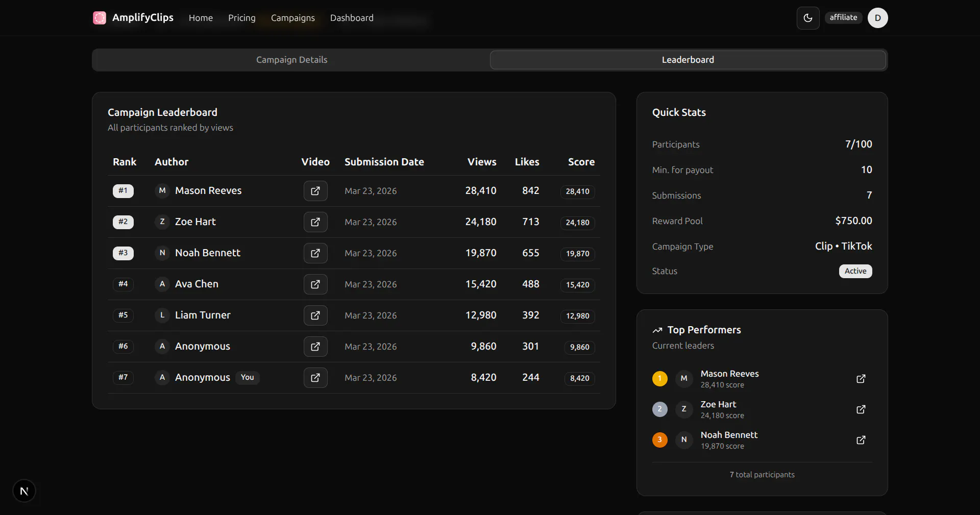This screenshot has height=515, width=980.
Task: Open rank #7 Anonymous video link
Action: click(x=315, y=378)
